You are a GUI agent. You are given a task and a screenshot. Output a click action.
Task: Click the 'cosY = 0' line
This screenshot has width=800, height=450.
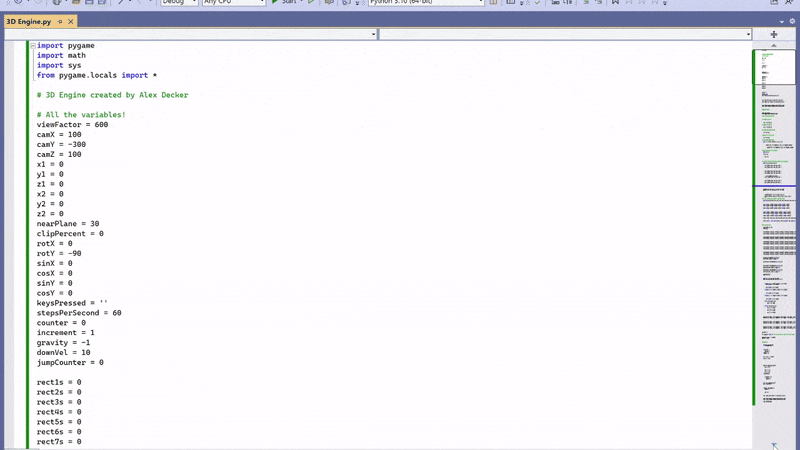pos(55,293)
